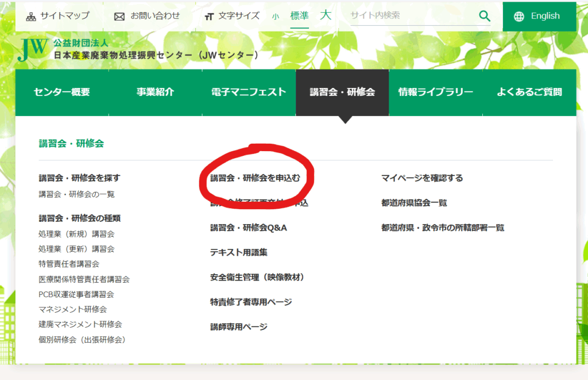Open the 情報ライブラリー menu

[x=435, y=92]
